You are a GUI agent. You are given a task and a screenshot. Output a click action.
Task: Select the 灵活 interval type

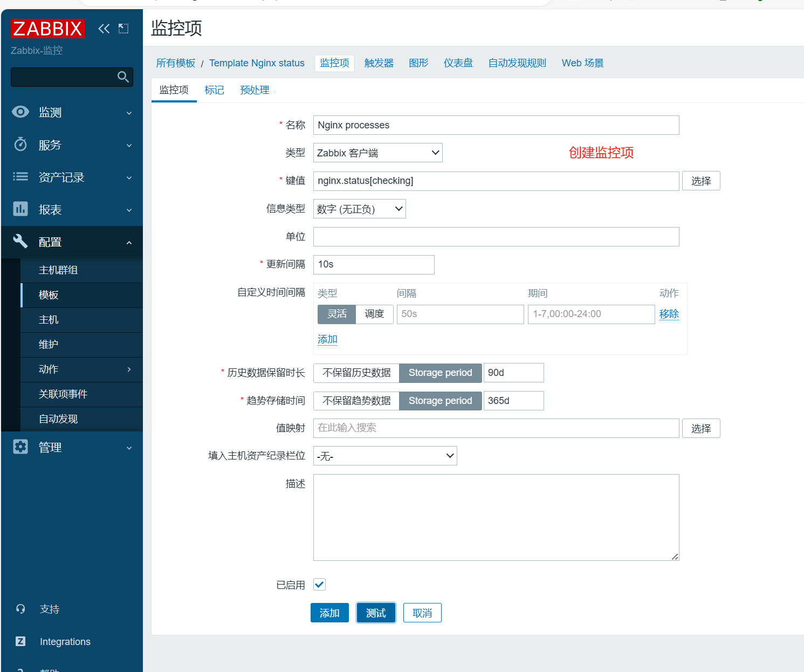point(337,314)
